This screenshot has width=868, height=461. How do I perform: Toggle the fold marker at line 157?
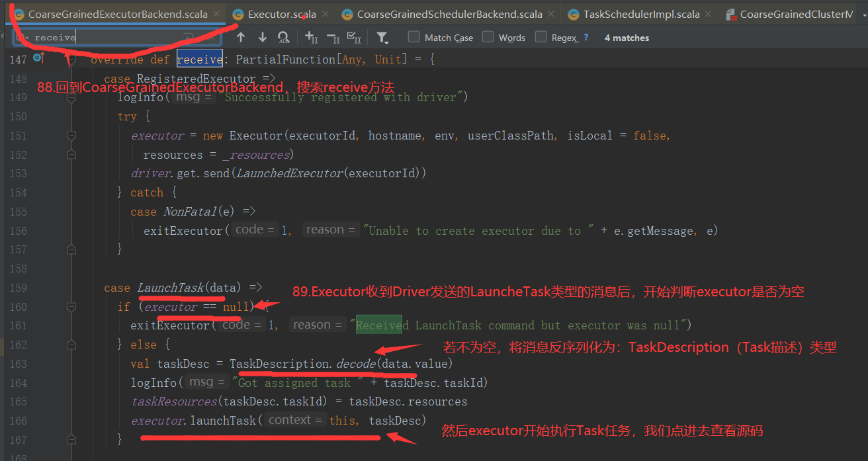(x=71, y=249)
